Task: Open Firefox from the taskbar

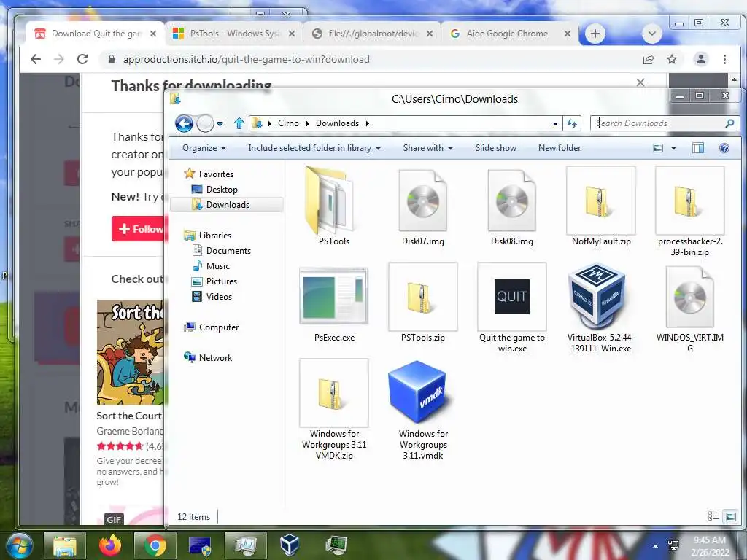Action: pos(109,545)
